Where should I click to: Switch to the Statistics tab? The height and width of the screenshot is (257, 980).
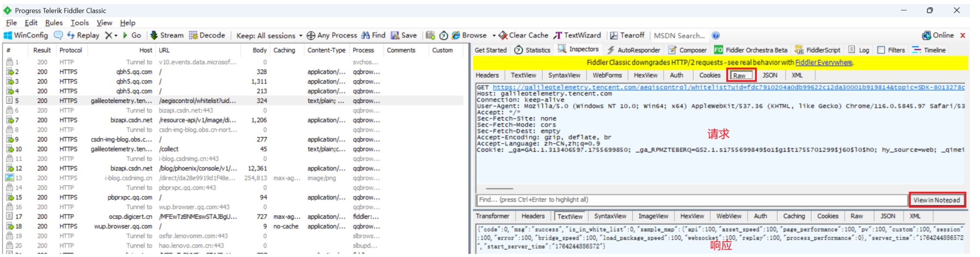click(532, 50)
